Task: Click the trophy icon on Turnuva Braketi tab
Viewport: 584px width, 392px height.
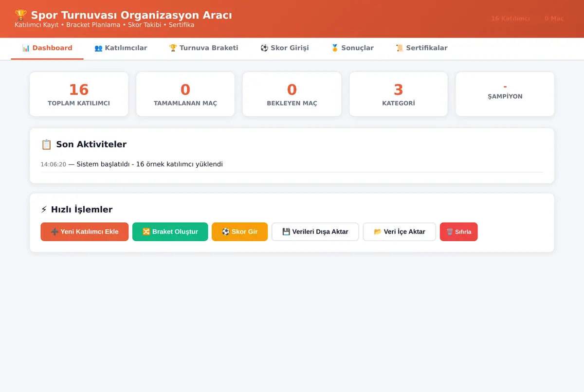Action: coord(173,48)
